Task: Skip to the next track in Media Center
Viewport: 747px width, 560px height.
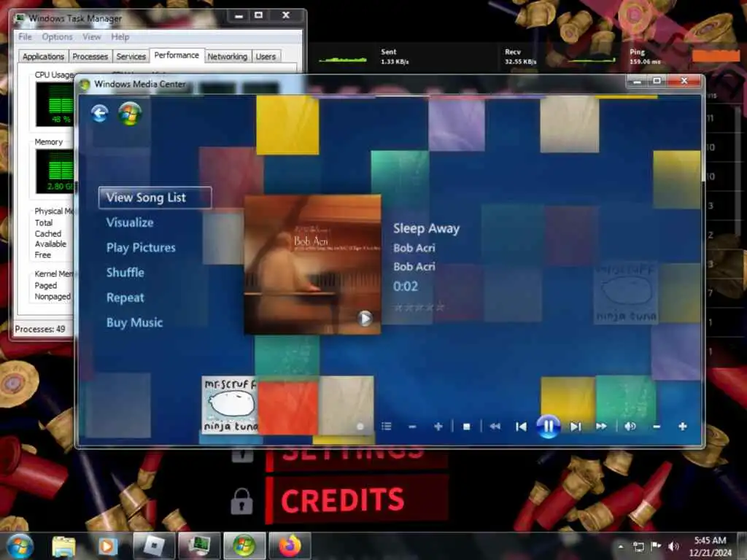Action: pos(576,427)
